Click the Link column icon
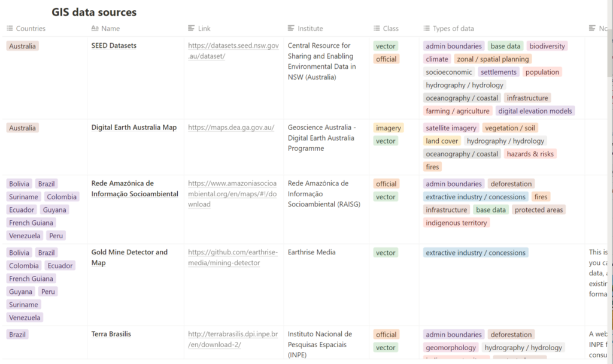Screen dimensions: 613x364 pyautogui.click(x=191, y=29)
